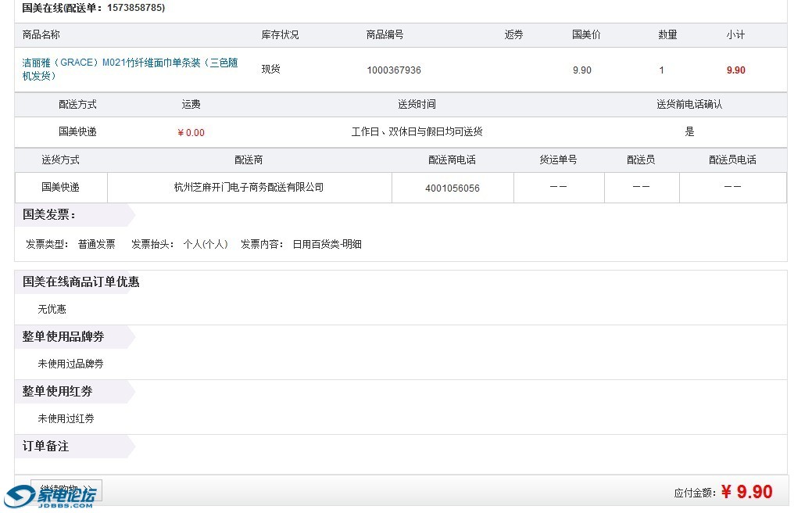Click the 送货时间 column header
This screenshot has width=812, height=513.
pyautogui.click(x=417, y=104)
